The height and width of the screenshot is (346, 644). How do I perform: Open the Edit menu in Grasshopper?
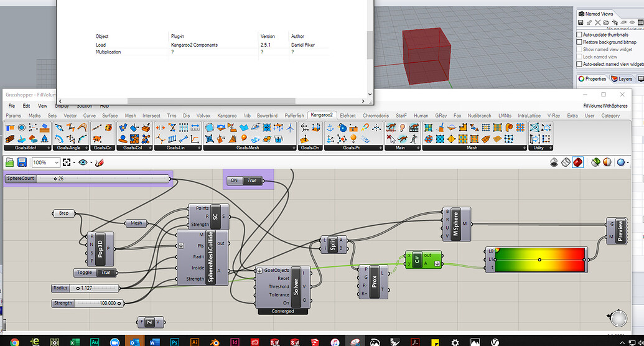tap(27, 106)
